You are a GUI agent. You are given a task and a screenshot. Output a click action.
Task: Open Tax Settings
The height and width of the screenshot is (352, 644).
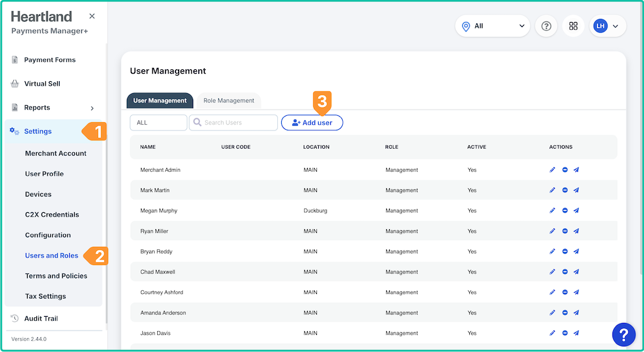[x=45, y=296]
